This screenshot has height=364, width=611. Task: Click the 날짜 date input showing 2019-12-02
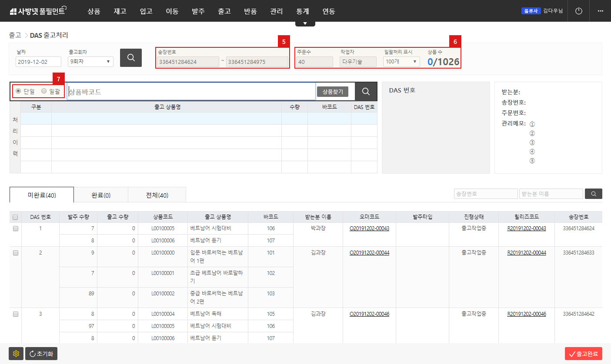[37, 61]
